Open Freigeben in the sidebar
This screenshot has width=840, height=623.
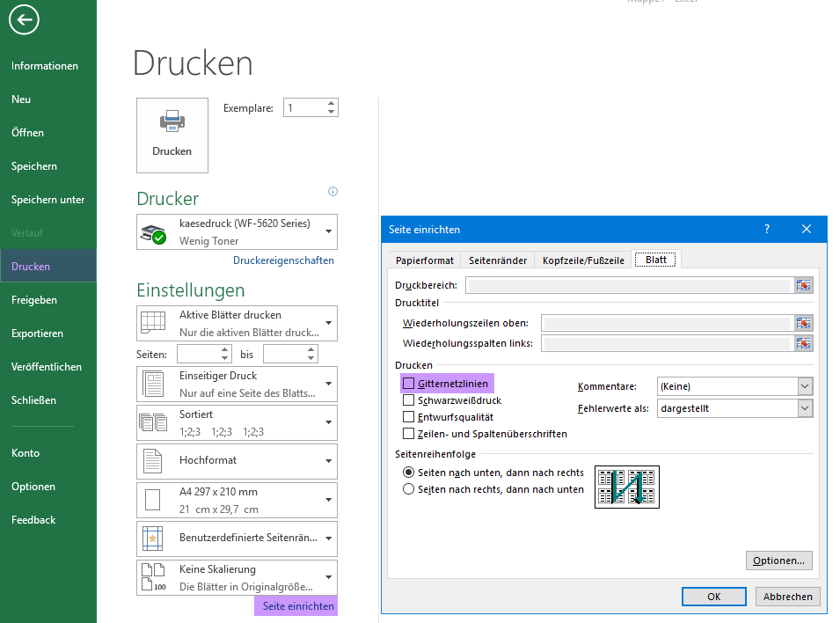click(x=33, y=300)
